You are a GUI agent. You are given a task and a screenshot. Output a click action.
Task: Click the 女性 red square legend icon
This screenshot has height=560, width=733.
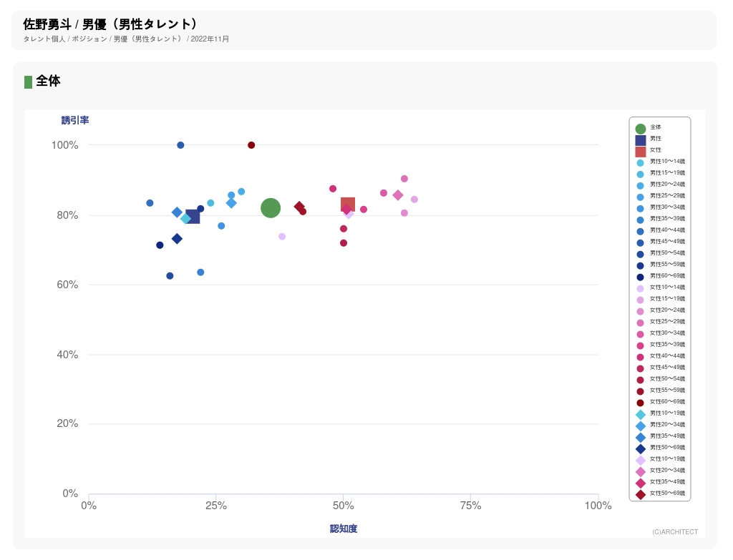pyautogui.click(x=641, y=152)
